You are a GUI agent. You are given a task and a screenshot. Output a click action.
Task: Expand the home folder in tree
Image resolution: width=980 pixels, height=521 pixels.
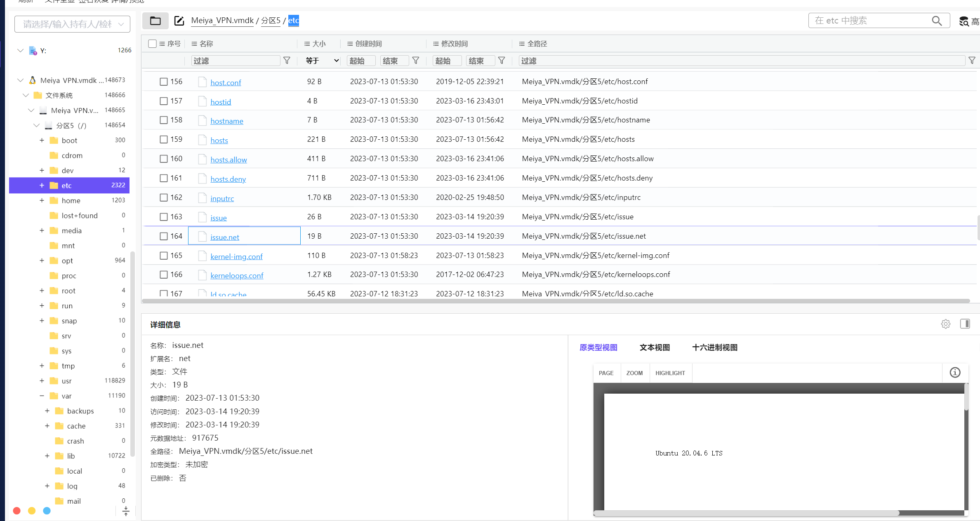coord(42,200)
